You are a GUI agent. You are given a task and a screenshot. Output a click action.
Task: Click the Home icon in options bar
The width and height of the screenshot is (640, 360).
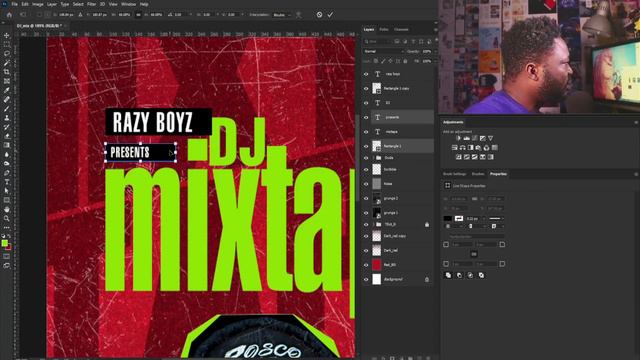click(x=9, y=15)
